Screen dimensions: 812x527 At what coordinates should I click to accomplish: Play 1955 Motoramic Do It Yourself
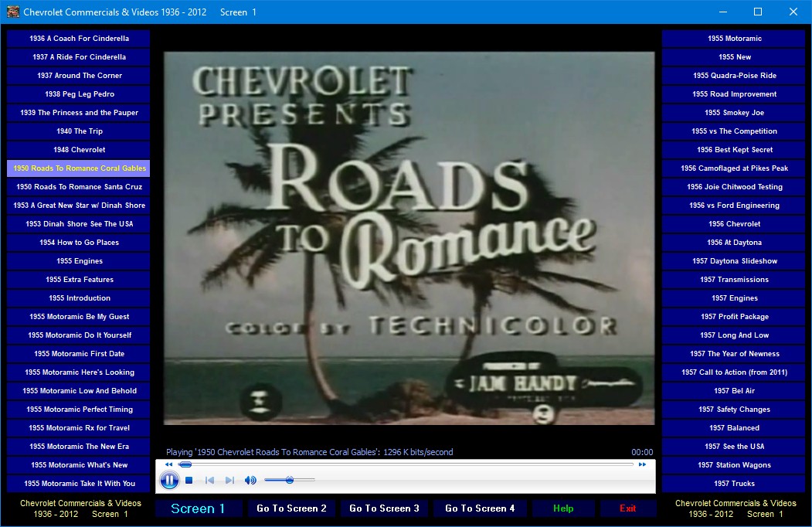tap(79, 335)
